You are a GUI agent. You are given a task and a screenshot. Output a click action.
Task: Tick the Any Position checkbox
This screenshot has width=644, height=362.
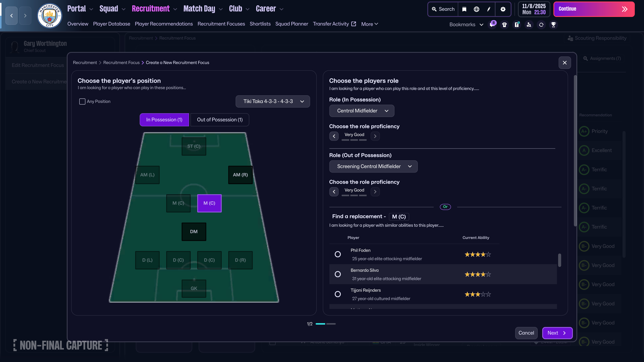82,101
